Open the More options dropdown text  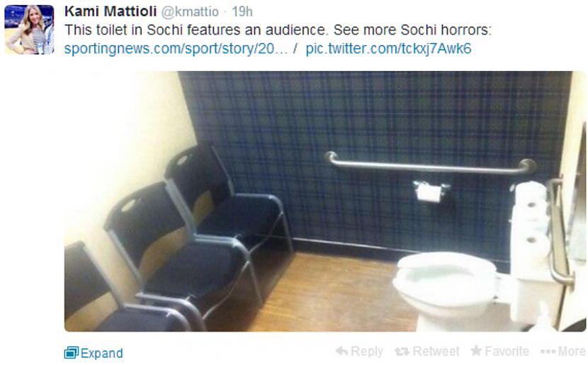coord(572,352)
